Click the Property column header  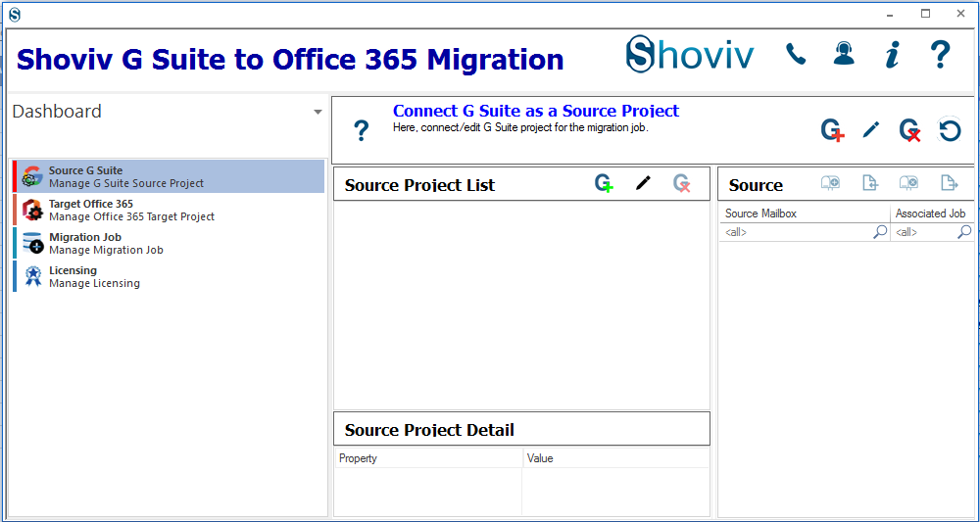(x=429, y=458)
